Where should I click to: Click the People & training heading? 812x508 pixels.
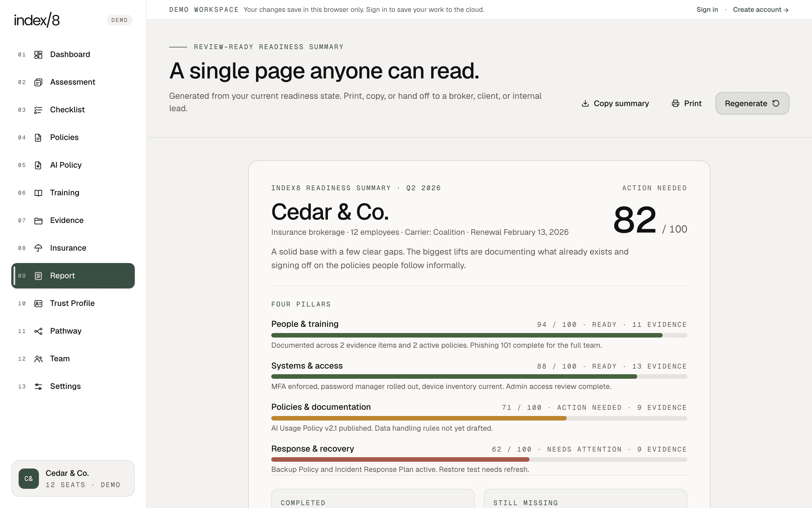pyautogui.click(x=305, y=324)
